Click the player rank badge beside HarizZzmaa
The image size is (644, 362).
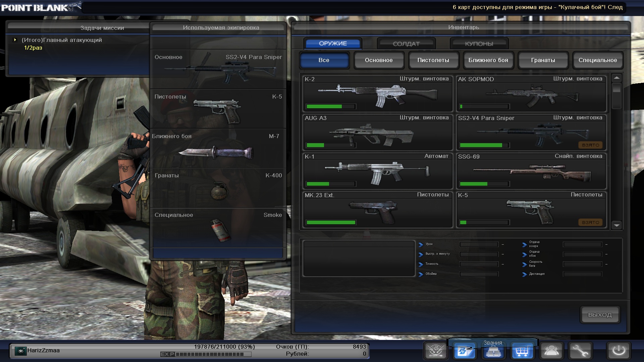(x=21, y=351)
